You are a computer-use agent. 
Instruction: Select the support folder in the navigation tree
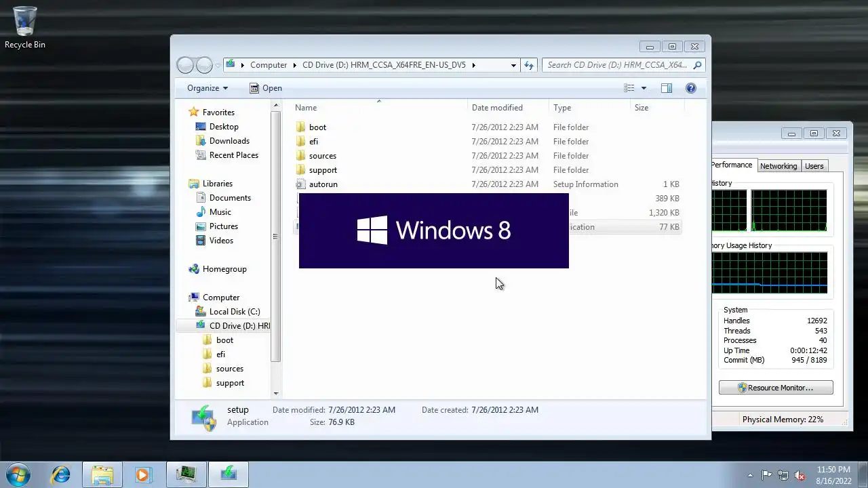click(x=230, y=383)
